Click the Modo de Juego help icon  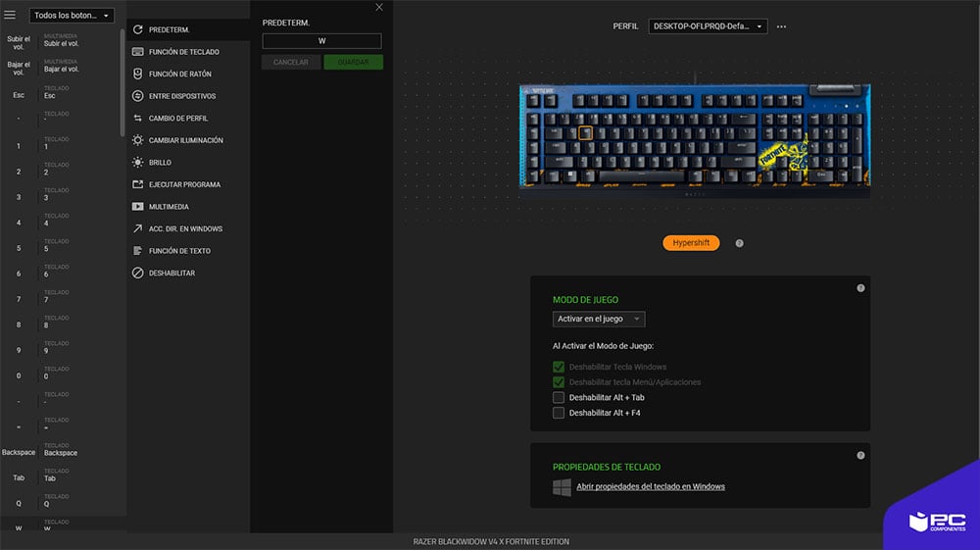[860, 288]
